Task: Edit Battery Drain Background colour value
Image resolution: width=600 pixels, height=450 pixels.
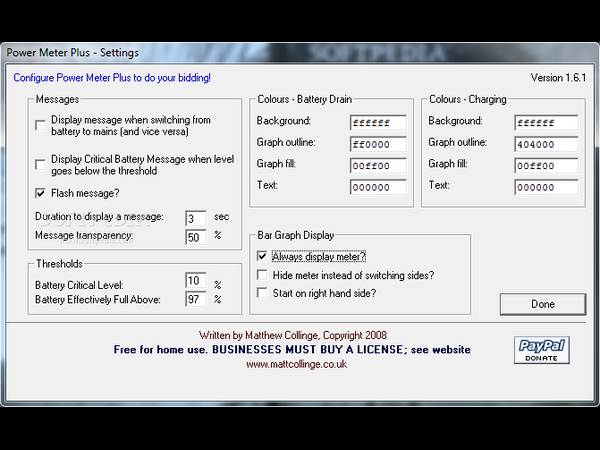Action: click(377, 123)
